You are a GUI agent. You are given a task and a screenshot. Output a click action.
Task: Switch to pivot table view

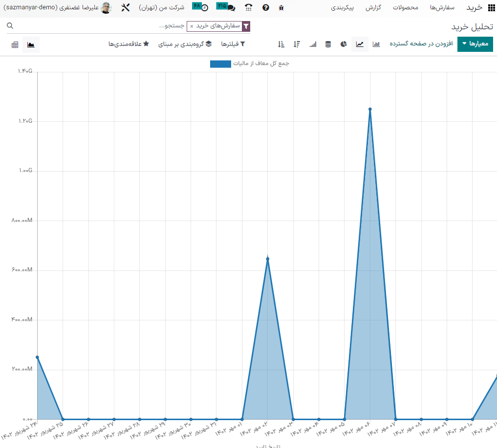pos(15,45)
